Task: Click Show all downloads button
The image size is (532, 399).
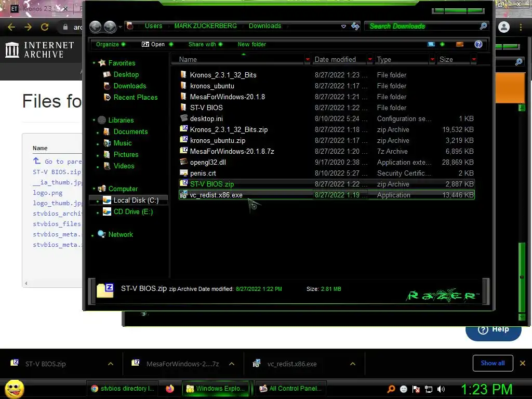Action: 493,363
